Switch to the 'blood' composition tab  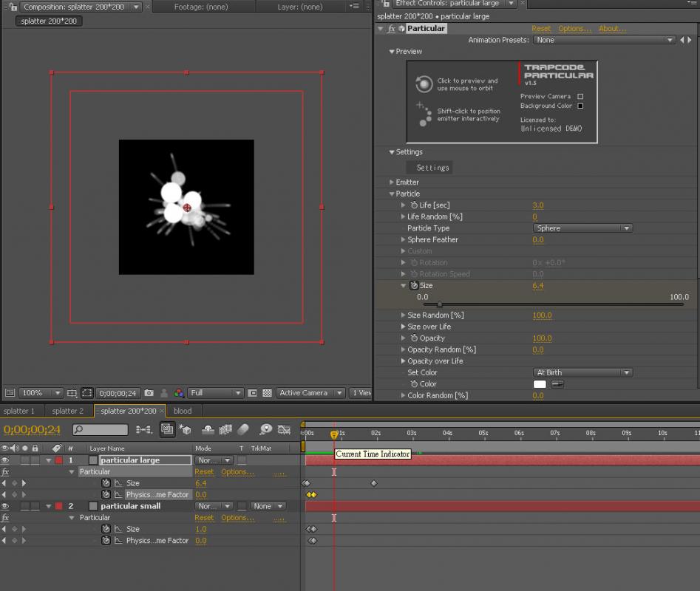tap(183, 411)
